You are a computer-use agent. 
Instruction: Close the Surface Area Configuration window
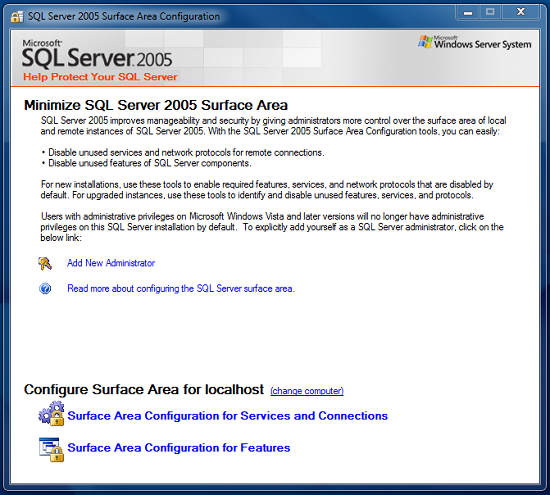pyautogui.click(x=521, y=12)
